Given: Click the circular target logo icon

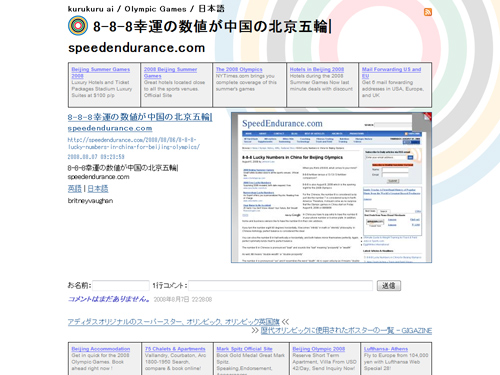Looking at the screenshot, I should tap(78, 26).
